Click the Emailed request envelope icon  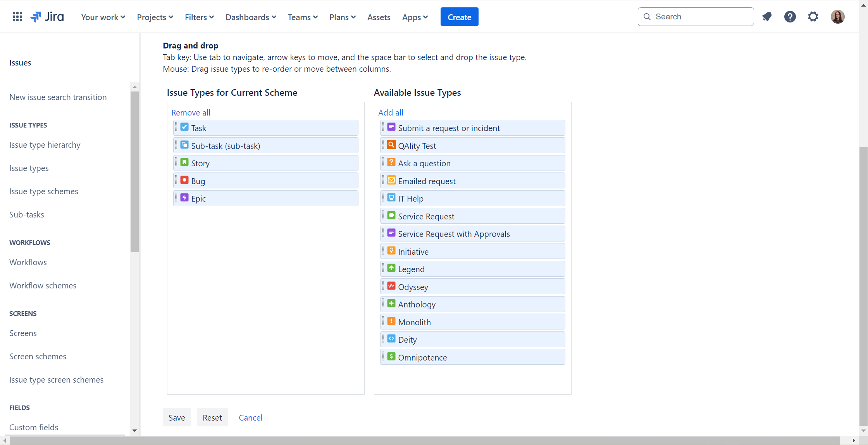[391, 180]
